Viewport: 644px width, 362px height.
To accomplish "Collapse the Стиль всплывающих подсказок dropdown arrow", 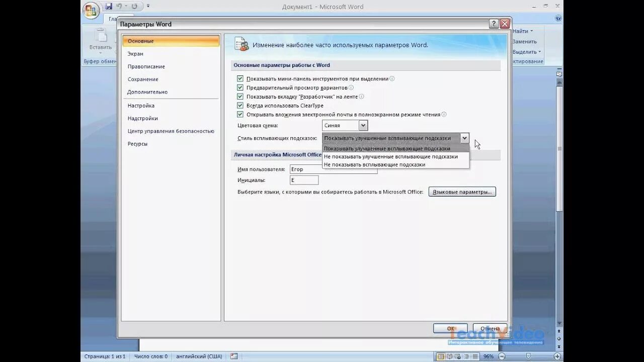I will pos(464,138).
